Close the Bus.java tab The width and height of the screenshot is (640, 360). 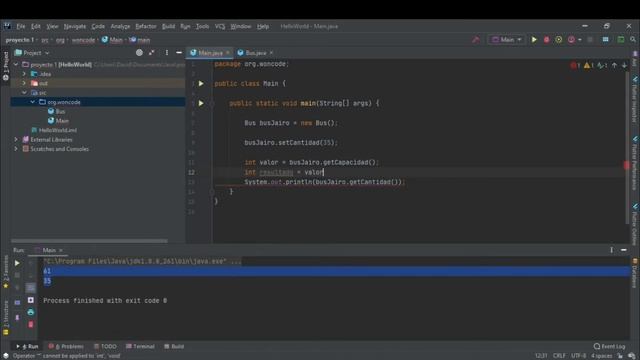[271, 53]
